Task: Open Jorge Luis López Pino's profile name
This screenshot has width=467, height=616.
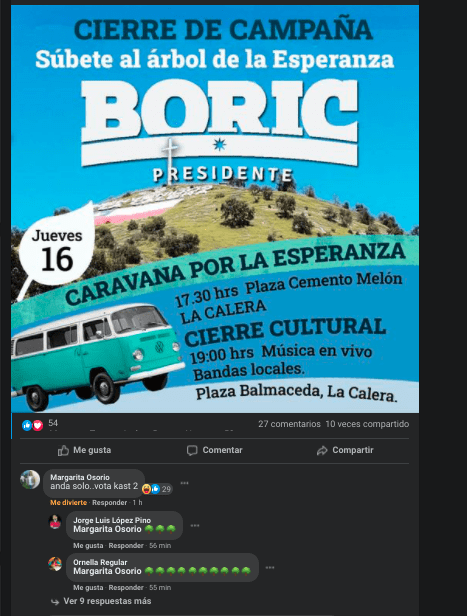Action: [x=112, y=520]
